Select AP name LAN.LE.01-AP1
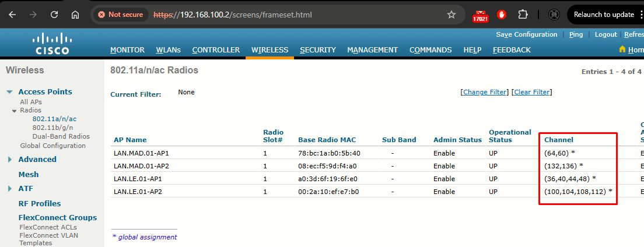Screen dimensions: 644x247 click(138, 179)
